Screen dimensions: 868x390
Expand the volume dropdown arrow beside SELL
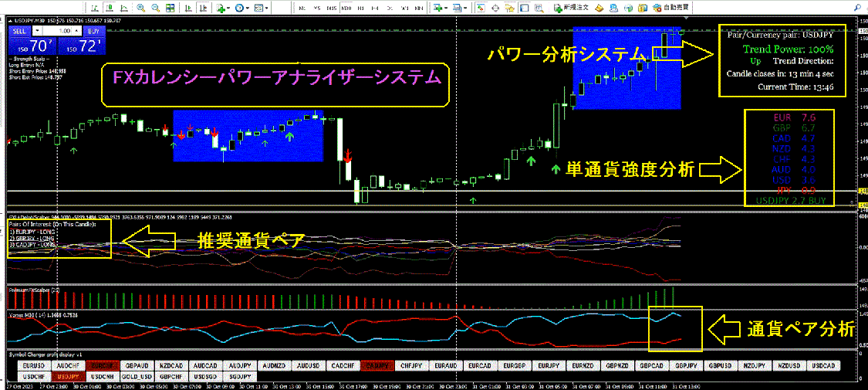pyautogui.click(x=37, y=32)
